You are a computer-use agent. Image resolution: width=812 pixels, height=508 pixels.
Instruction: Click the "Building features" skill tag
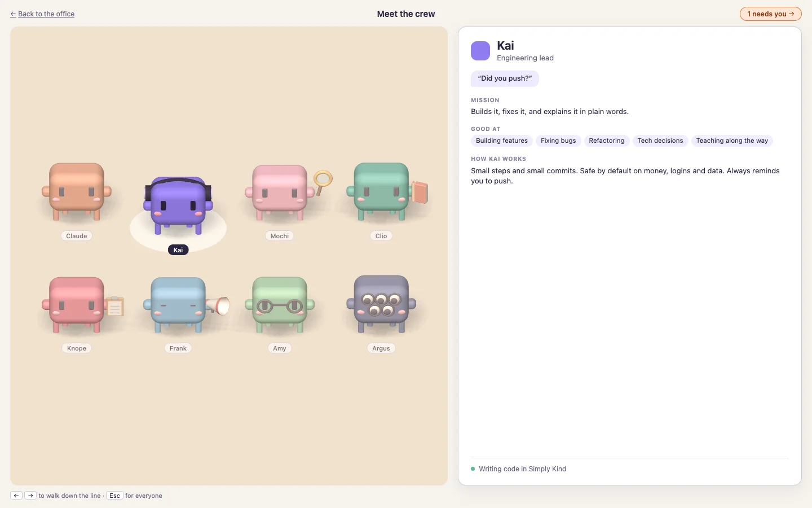click(x=502, y=141)
